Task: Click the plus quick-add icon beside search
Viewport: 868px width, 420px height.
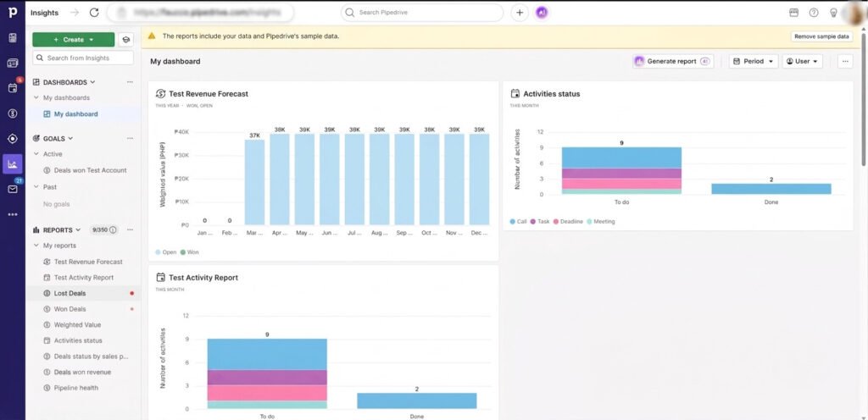Action: [x=520, y=13]
